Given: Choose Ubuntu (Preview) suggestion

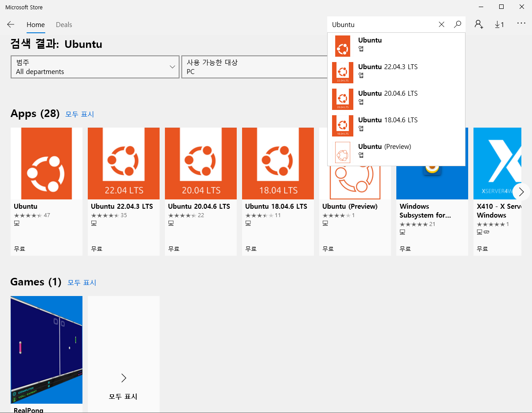Looking at the screenshot, I should (x=396, y=152).
